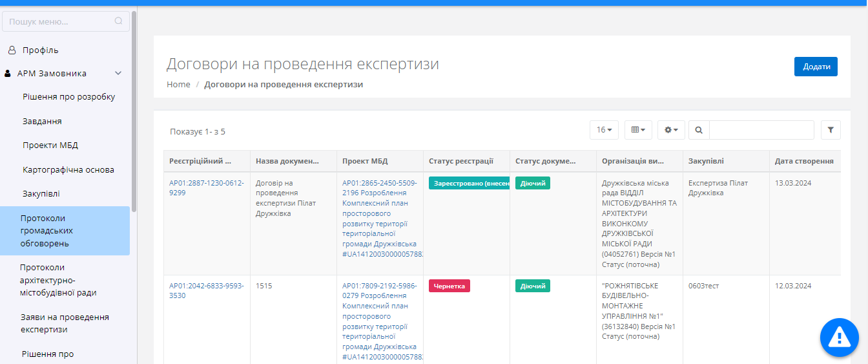Open Рішення про розробку menu item
The image size is (868, 364).
point(68,97)
